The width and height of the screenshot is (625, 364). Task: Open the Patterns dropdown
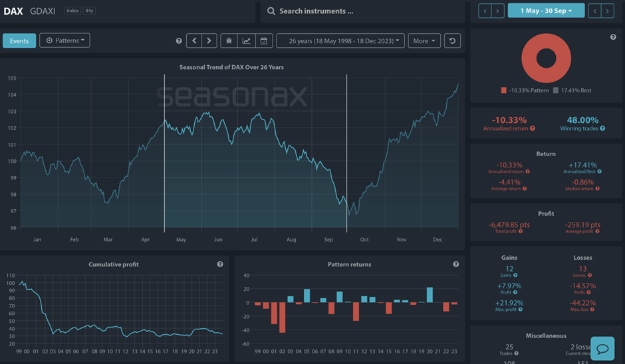pyautogui.click(x=65, y=41)
